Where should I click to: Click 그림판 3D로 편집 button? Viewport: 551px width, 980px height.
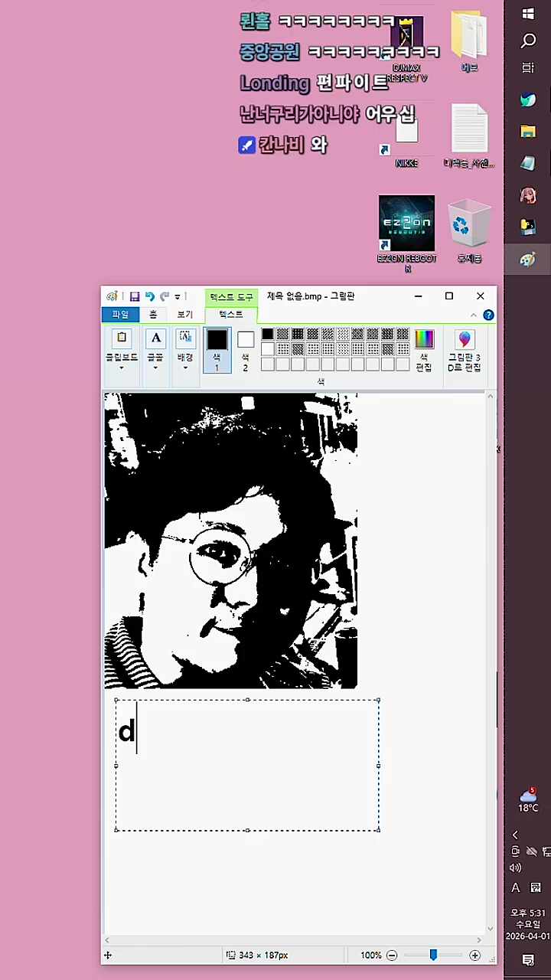pos(465,350)
